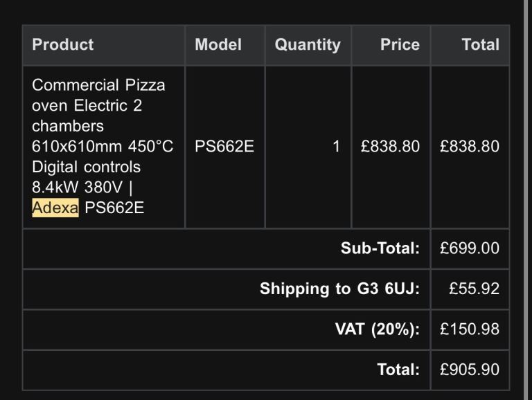Viewport: 532px width, 400px height.
Task: Click the VAT (20%) label
Action: 378,329
